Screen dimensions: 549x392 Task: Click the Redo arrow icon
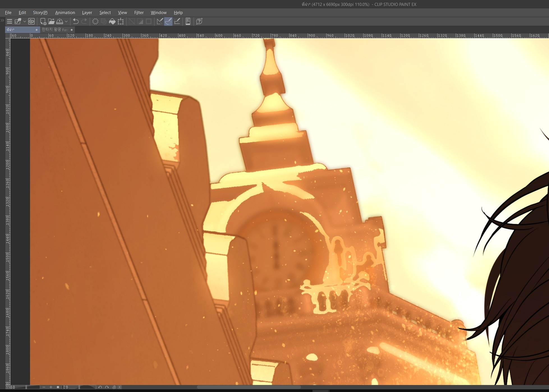[84, 21]
